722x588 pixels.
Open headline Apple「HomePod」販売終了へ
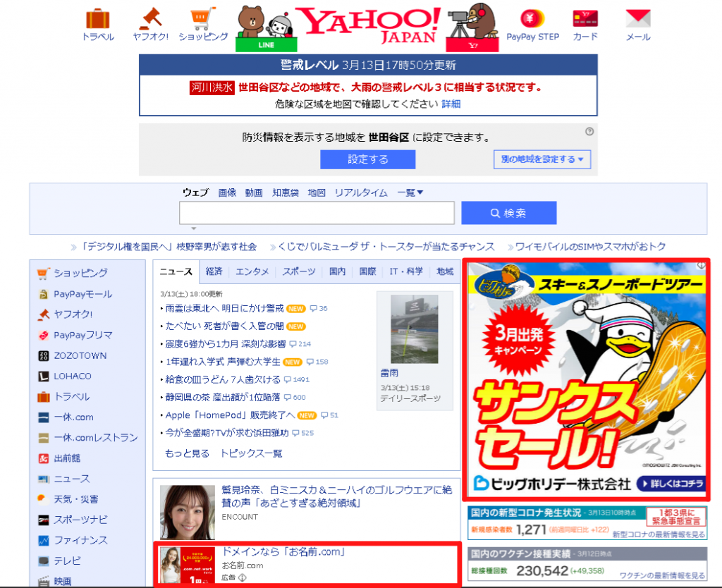230,415
